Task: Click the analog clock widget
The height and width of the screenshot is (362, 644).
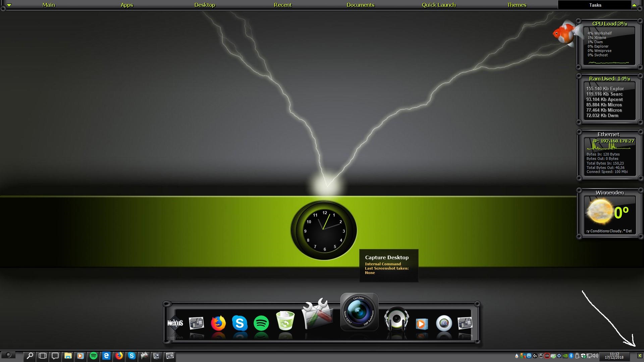Action: point(324,230)
